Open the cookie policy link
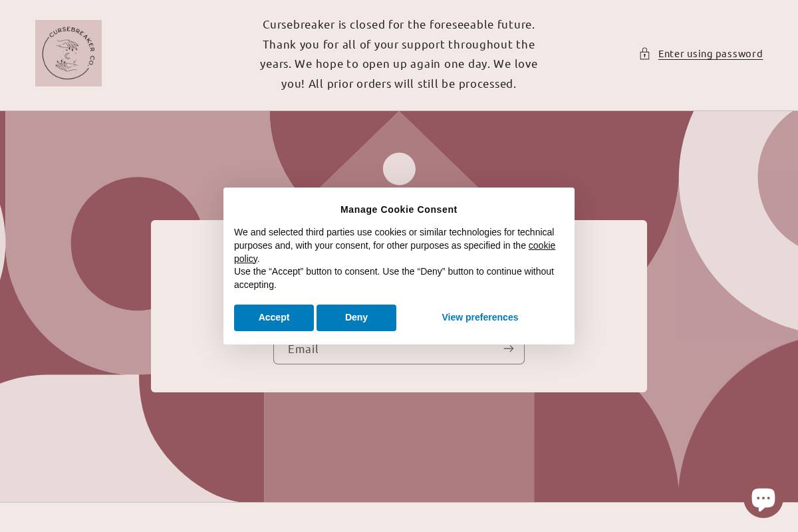This screenshot has height=532, width=798. tap(541, 245)
